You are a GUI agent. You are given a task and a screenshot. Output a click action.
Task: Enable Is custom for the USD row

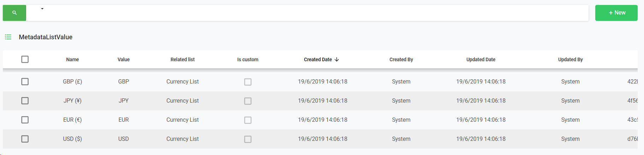[248, 139]
